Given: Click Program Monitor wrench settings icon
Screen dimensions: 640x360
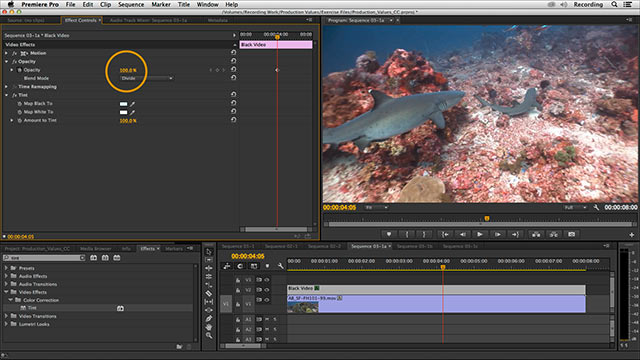Looking at the screenshot, I should (x=596, y=208).
